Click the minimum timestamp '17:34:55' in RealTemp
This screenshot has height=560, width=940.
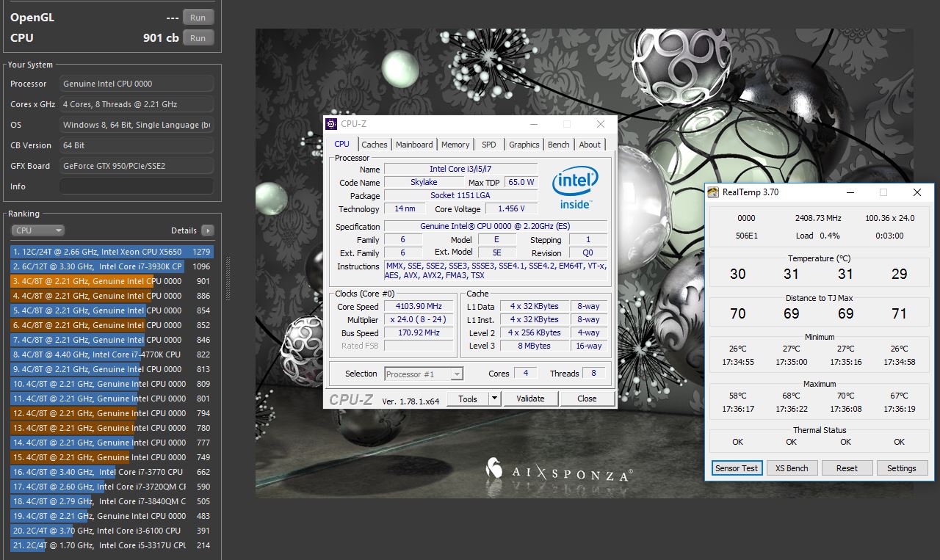coord(738,362)
